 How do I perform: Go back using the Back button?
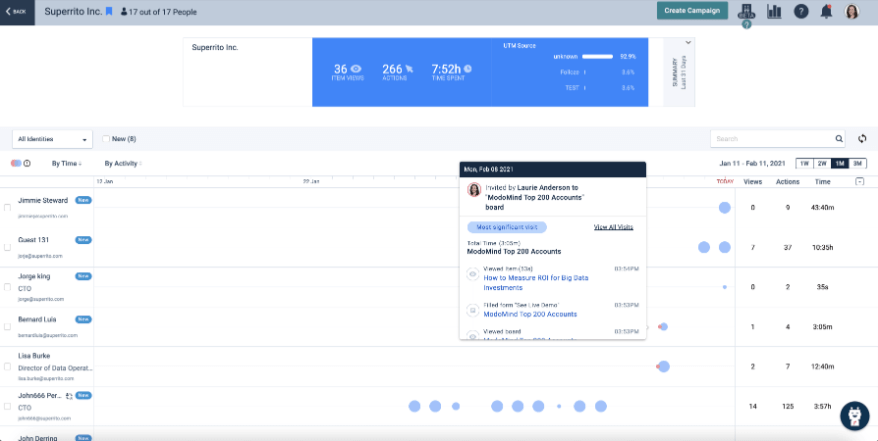click(x=17, y=12)
